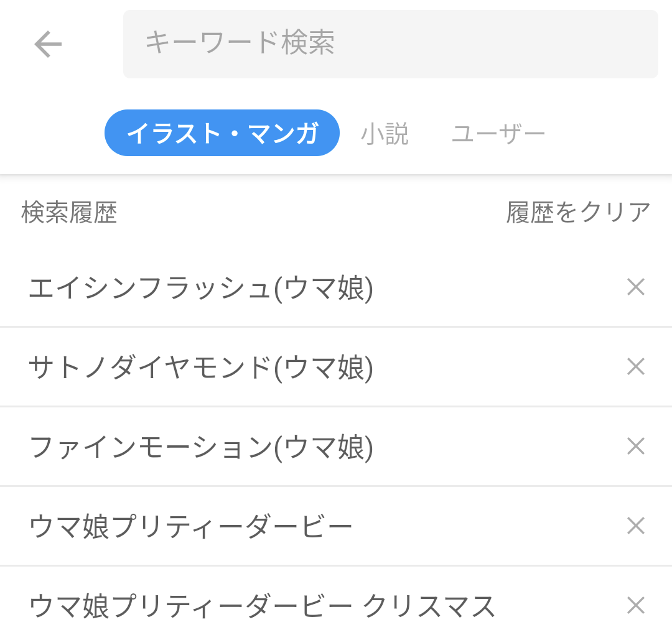Clear all search history via 履歴をクリア
This screenshot has width=672, height=640.
(x=577, y=211)
